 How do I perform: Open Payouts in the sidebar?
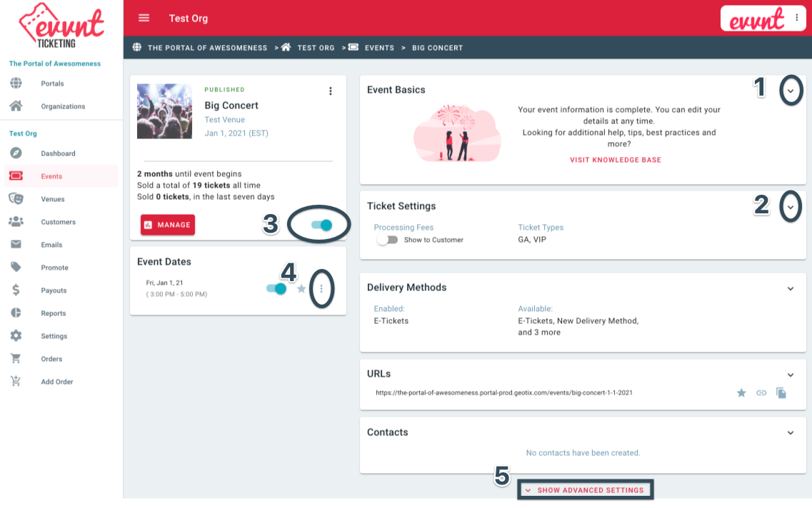click(54, 290)
